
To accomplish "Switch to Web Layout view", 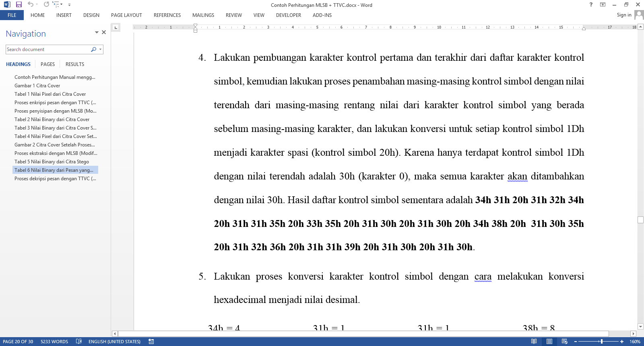I will [x=565, y=342].
